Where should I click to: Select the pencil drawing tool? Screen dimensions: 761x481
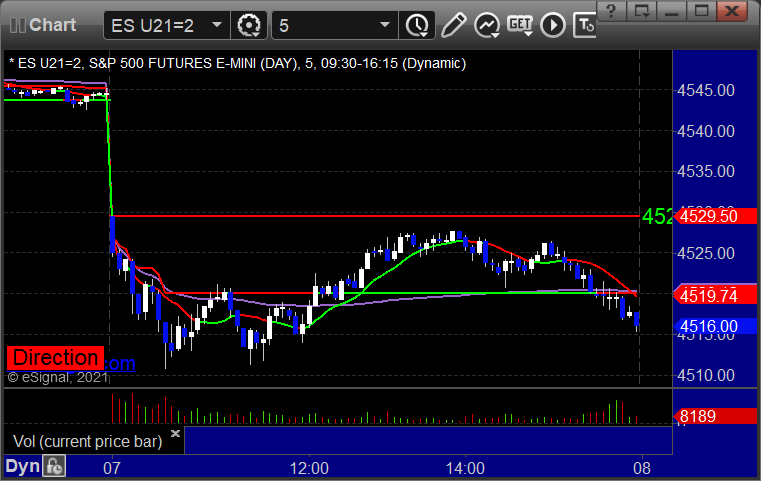(453, 25)
